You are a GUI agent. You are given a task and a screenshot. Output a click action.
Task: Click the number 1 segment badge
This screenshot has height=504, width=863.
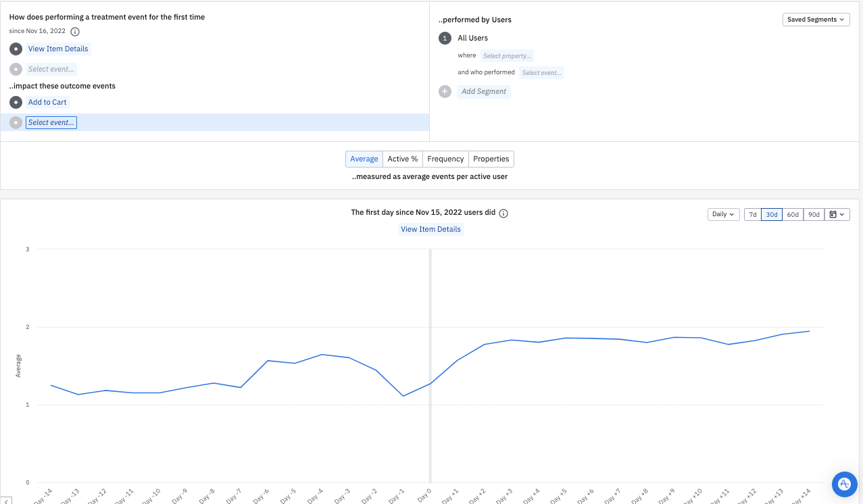[x=445, y=39]
